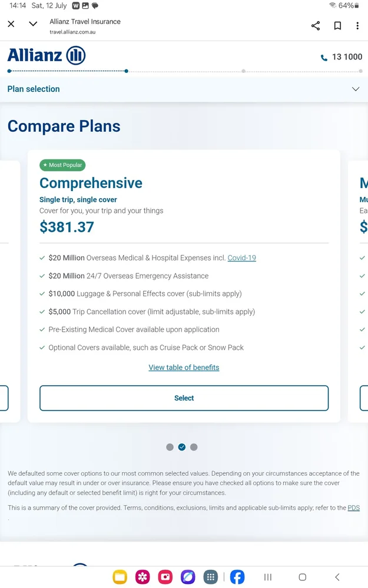Open the View table of benefits link
368x588 pixels.
[184, 367]
